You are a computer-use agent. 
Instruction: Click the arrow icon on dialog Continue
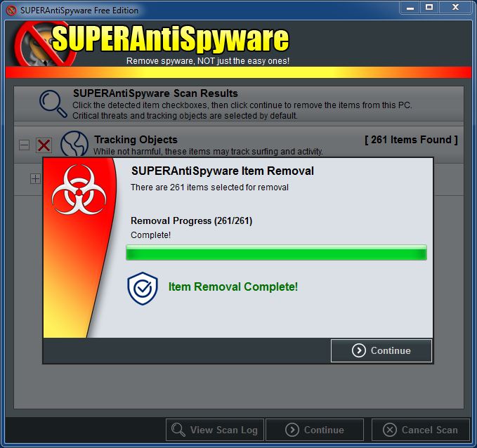359,350
